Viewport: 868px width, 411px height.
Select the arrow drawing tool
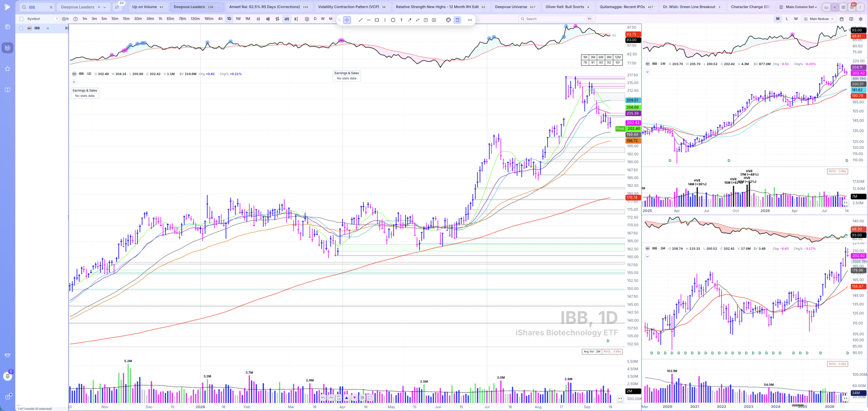click(x=410, y=20)
